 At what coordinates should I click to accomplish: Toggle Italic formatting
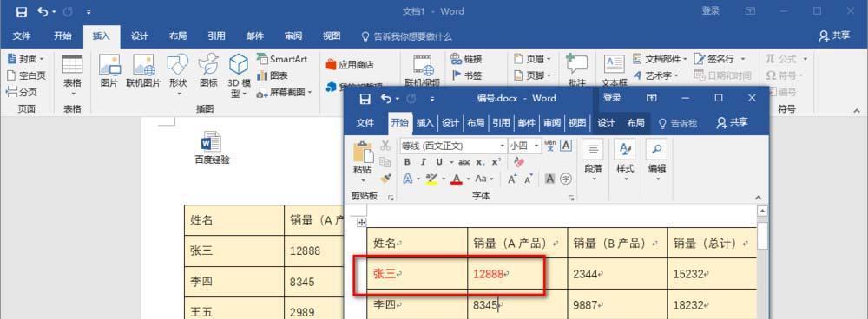(x=424, y=162)
